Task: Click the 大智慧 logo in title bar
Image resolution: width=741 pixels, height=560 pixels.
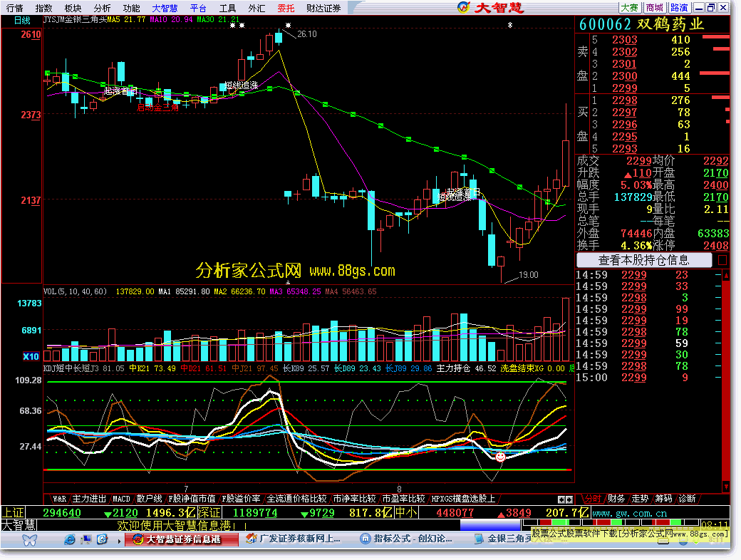Action: coord(492,8)
